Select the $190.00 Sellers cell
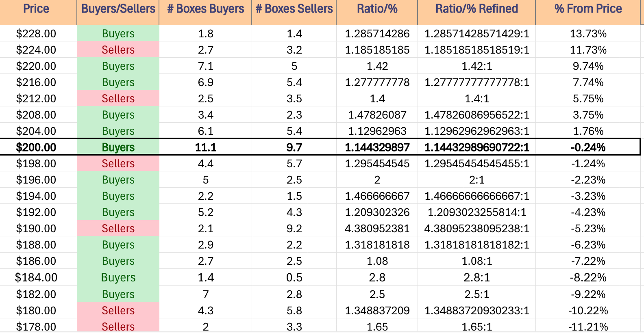644x333 pixels. tap(118, 228)
